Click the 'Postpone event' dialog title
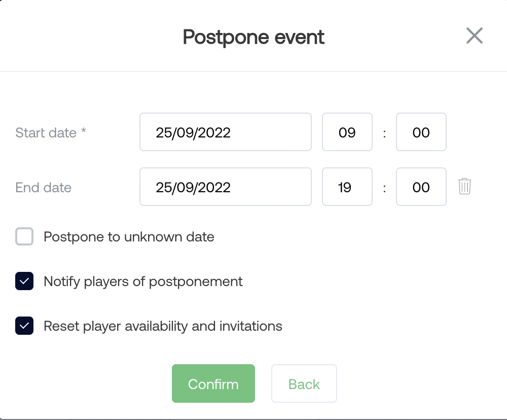This screenshot has width=507, height=420. (x=253, y=37)
